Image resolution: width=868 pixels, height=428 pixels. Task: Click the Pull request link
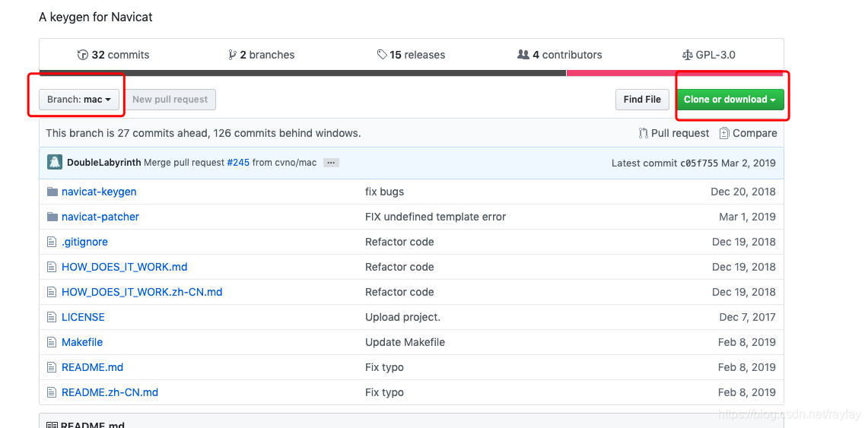coord(674,133)
